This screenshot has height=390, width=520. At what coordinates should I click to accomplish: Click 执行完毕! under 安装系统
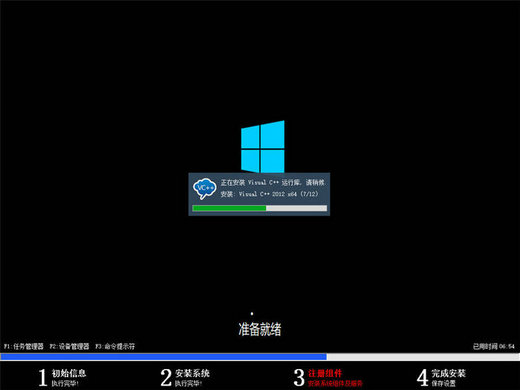[188, 384]
